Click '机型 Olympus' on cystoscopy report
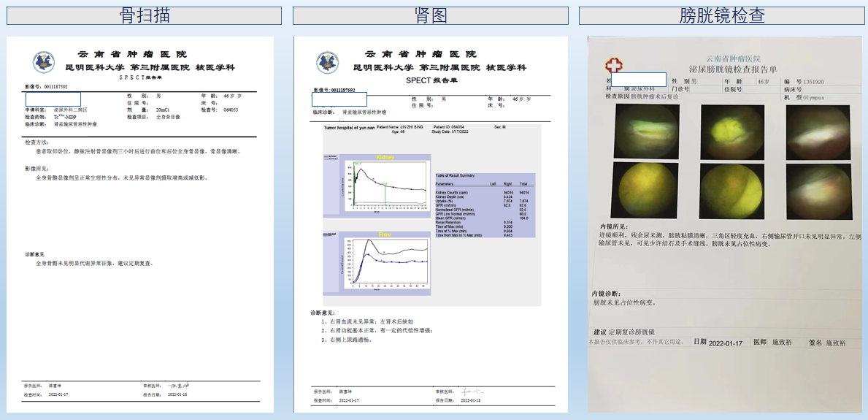 coord(804,97)
